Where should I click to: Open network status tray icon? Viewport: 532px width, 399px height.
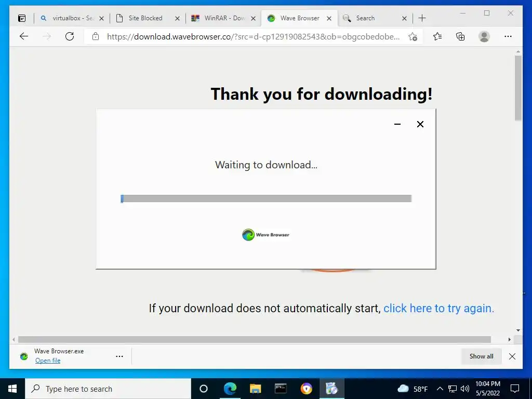[x=453, y=389]
